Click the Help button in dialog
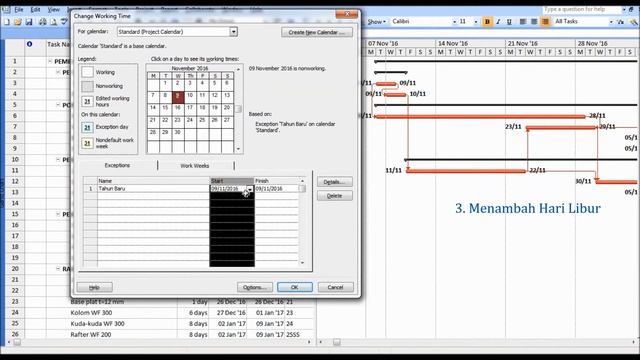This screenshot has height=360, width=640. 94,287
